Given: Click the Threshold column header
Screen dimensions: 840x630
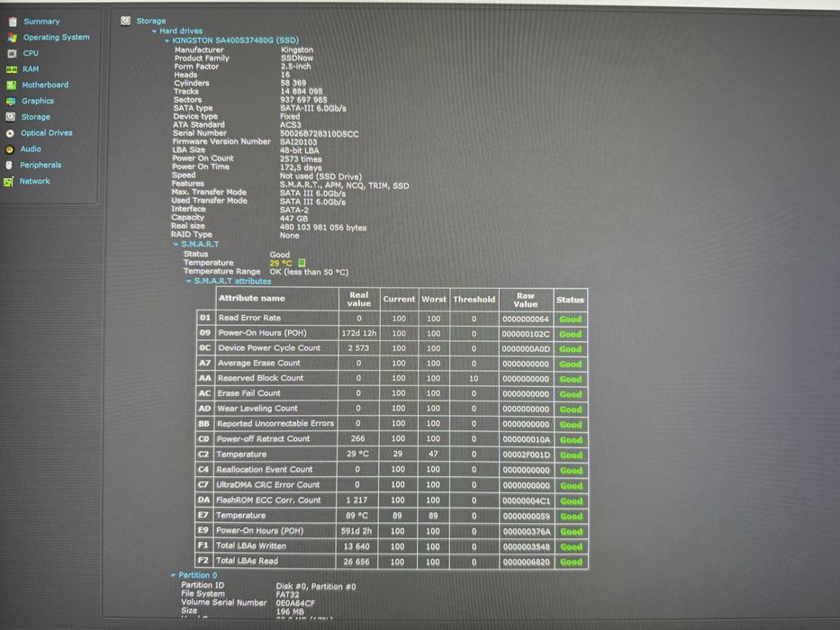Looking at the screenshot, I should tap(474, 300).
